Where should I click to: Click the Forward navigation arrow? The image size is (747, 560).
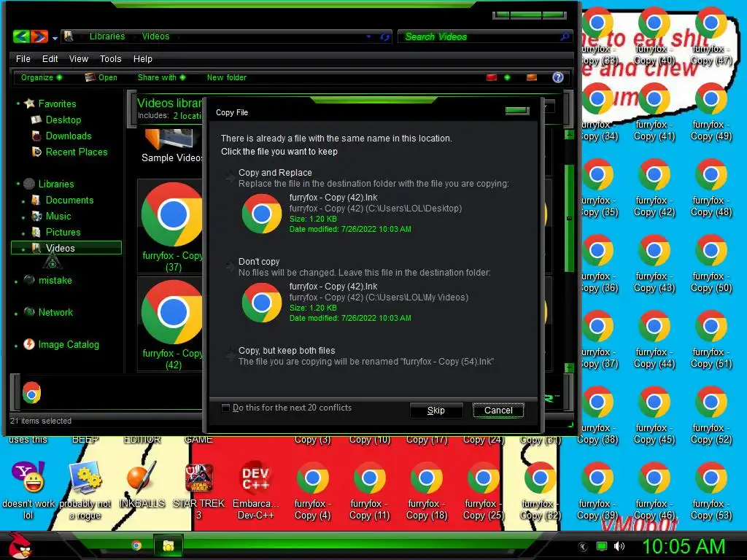[x=39, y=36]
